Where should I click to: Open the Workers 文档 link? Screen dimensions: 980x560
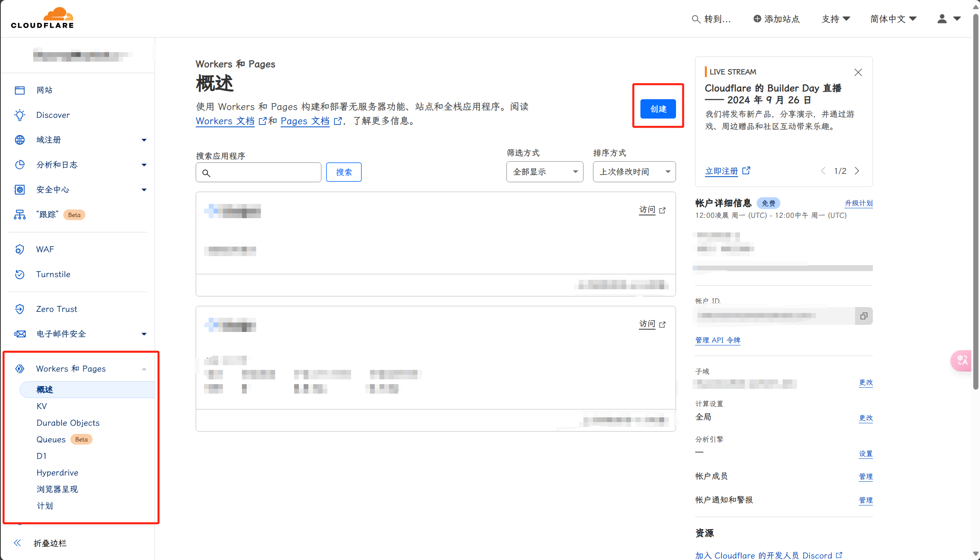225,121
